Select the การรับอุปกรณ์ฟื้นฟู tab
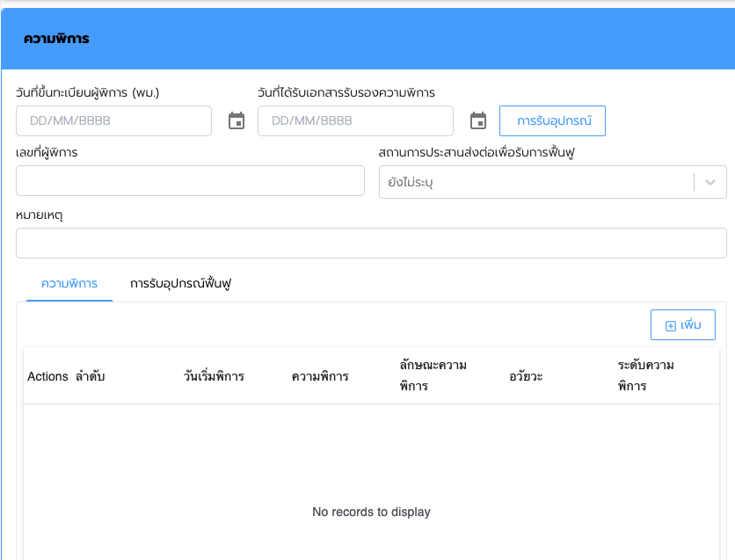 180,284
